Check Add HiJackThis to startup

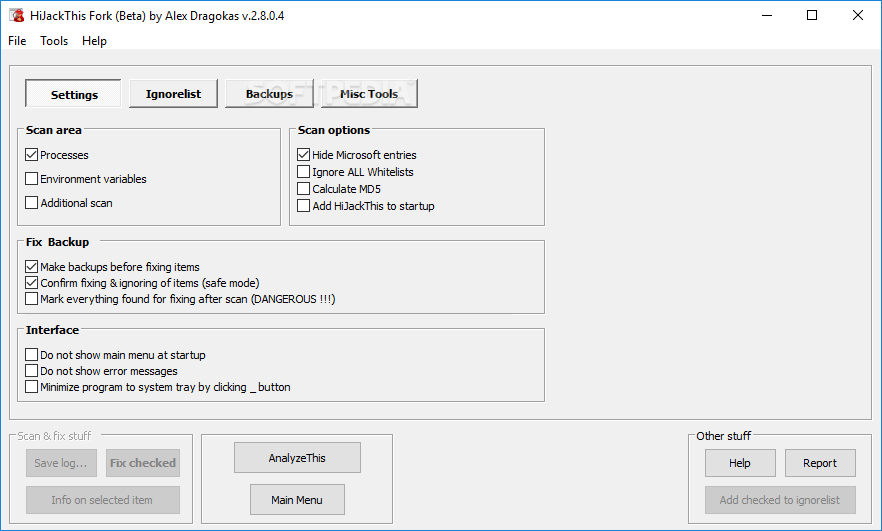pyautogui.click(x=303, y=206)
